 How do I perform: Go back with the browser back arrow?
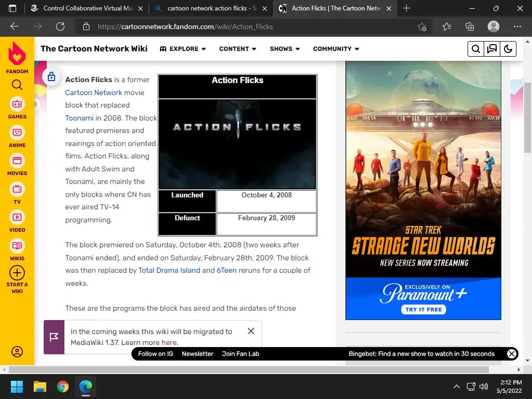click(x=15, y=26)
